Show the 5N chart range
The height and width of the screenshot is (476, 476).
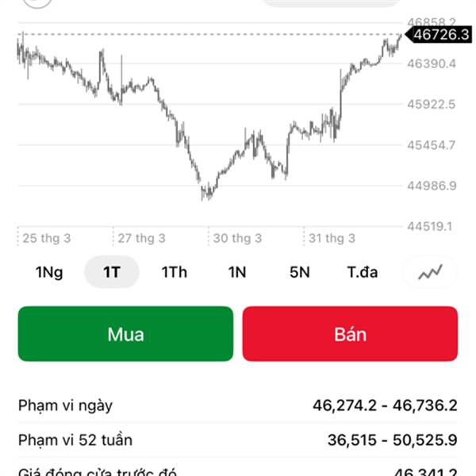300,272
